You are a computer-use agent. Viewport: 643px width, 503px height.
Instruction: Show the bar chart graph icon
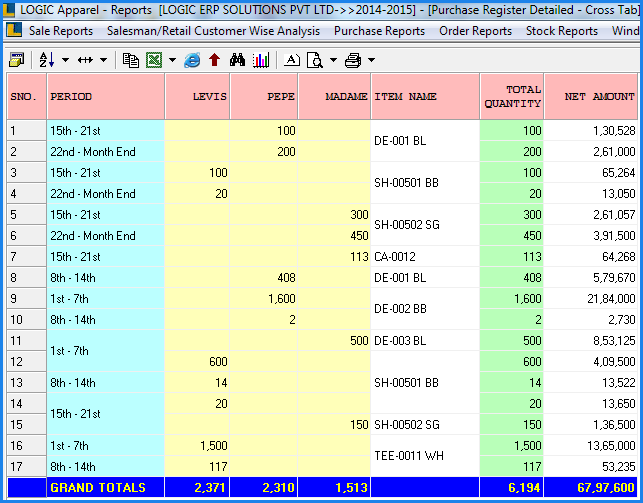pyautogui.click(x=261, y=60)
